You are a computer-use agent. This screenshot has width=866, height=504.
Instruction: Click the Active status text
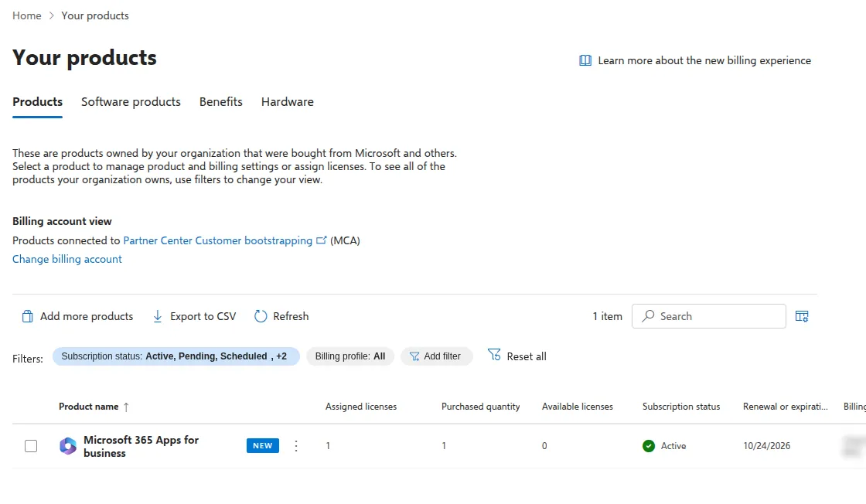point(673,446)
